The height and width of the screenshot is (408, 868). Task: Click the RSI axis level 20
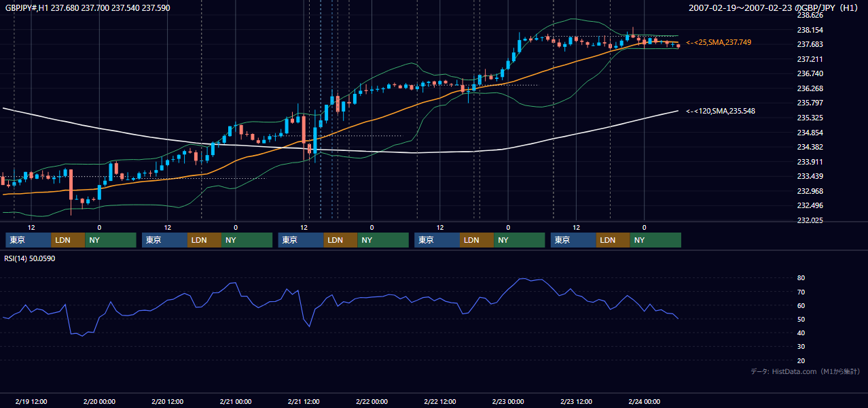[x=801, y=360]
